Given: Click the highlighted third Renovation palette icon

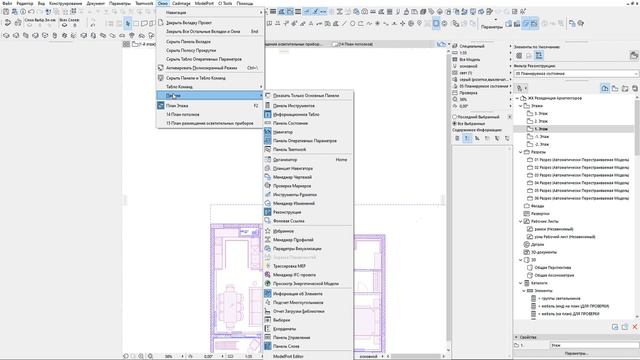Looking at the screenshot, I should (539, 56).
